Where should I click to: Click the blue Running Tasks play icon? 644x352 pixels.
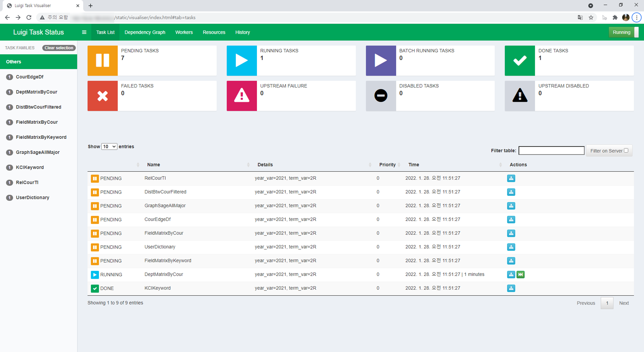coord(241,60)
